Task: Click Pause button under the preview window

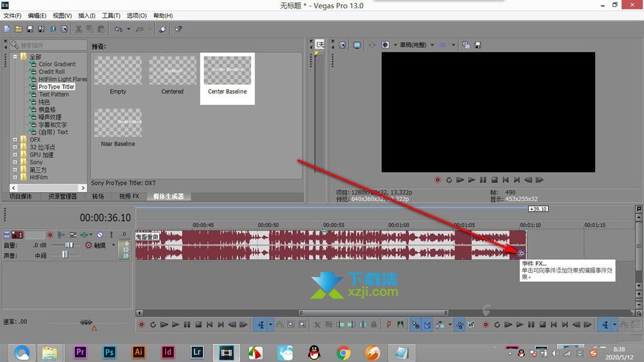Action: click(x=483, y=180)
